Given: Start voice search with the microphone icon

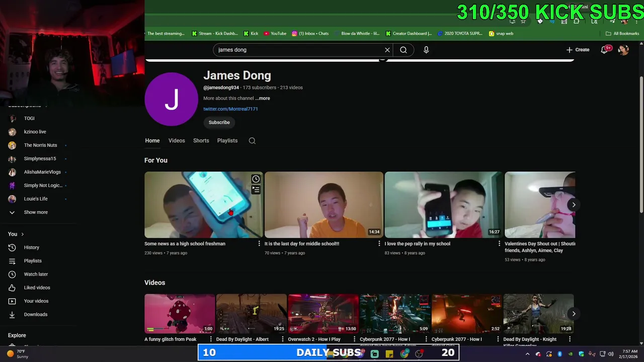Looking at the screenshot, I should (426, 50).
